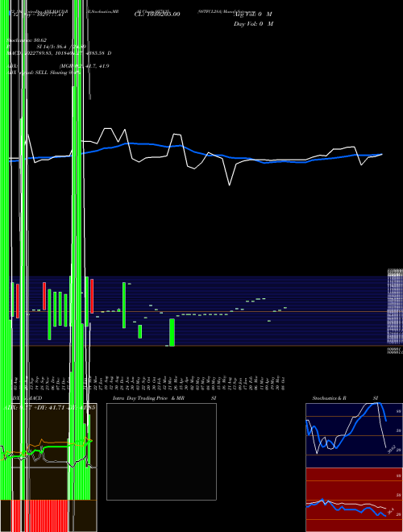
Task: Click the Stochastics & RSI panel title
Action: [345, 398]
